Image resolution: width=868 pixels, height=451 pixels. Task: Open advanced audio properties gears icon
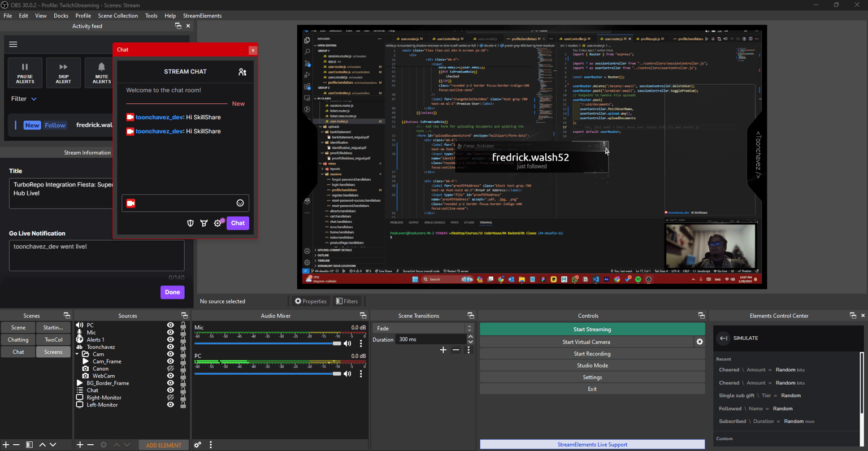click(x=198, y=445)
